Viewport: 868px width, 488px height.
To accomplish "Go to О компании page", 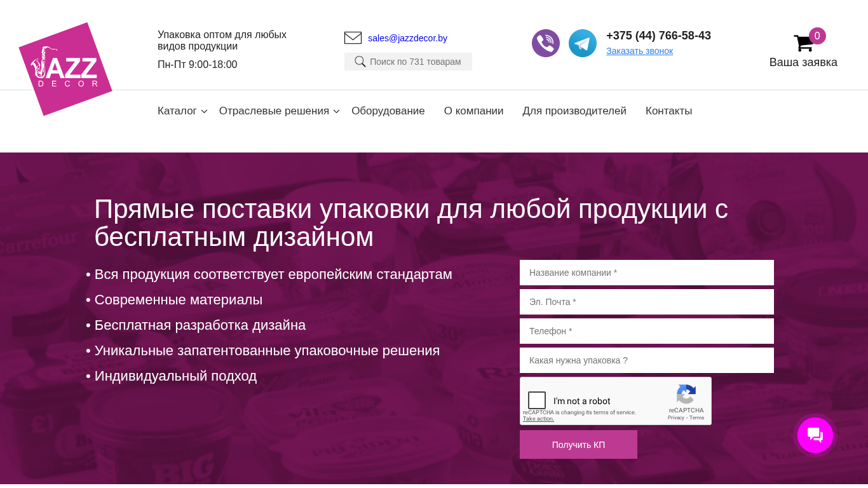I will tap(474, 111).
